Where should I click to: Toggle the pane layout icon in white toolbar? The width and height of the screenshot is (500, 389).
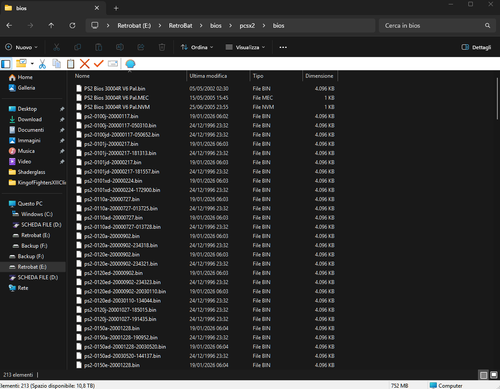pyautogui.click(x=6, y=64)
